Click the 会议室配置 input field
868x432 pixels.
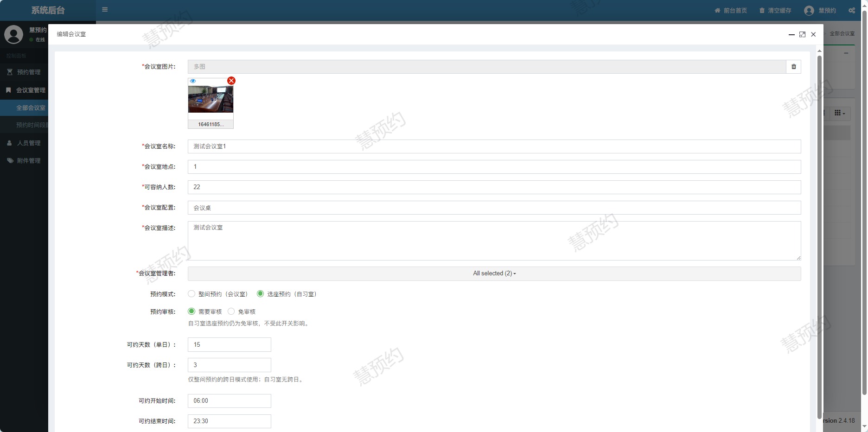click(x=494, y=208)
